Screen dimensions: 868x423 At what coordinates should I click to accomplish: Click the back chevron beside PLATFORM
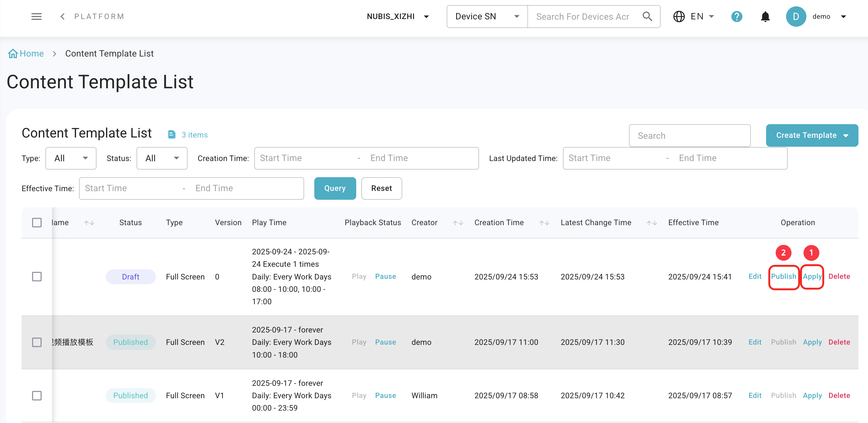tap(62, 17)
